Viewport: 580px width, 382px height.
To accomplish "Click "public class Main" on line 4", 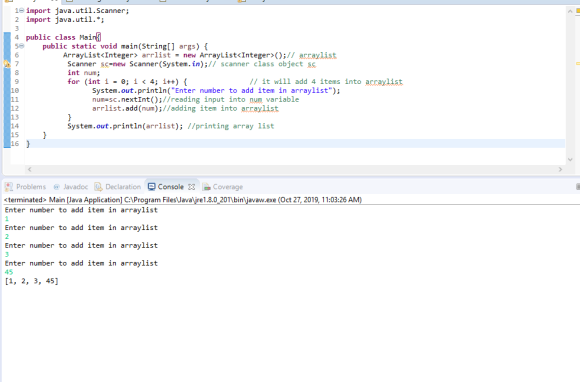I will click(61, 37).
